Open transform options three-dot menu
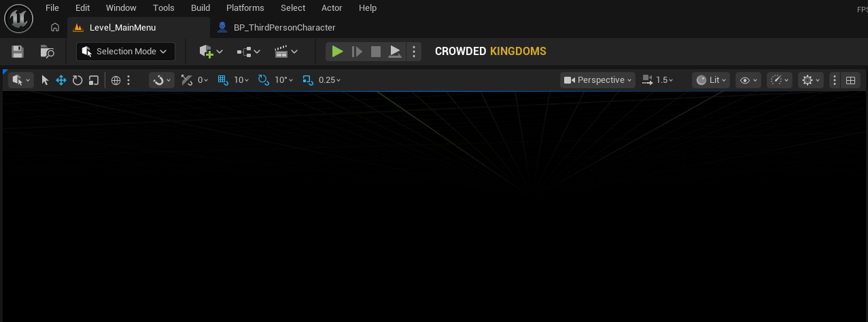Screen dimensions: 868x322 128,80
